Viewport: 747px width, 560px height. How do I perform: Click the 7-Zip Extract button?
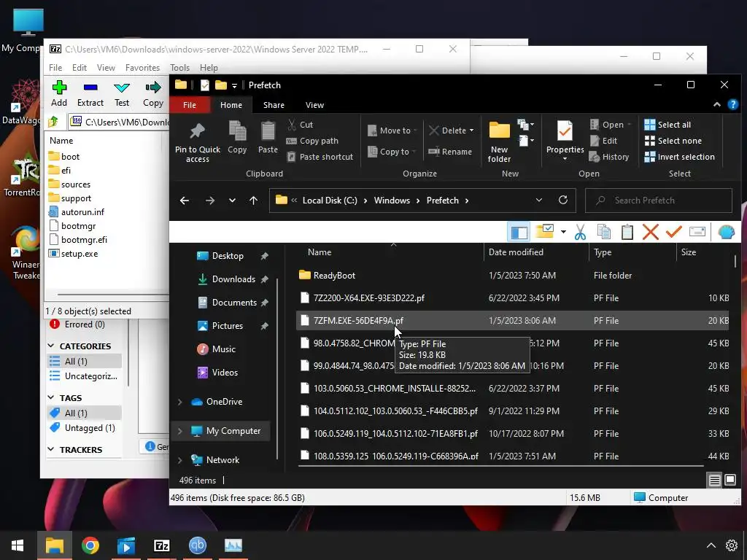90,93
